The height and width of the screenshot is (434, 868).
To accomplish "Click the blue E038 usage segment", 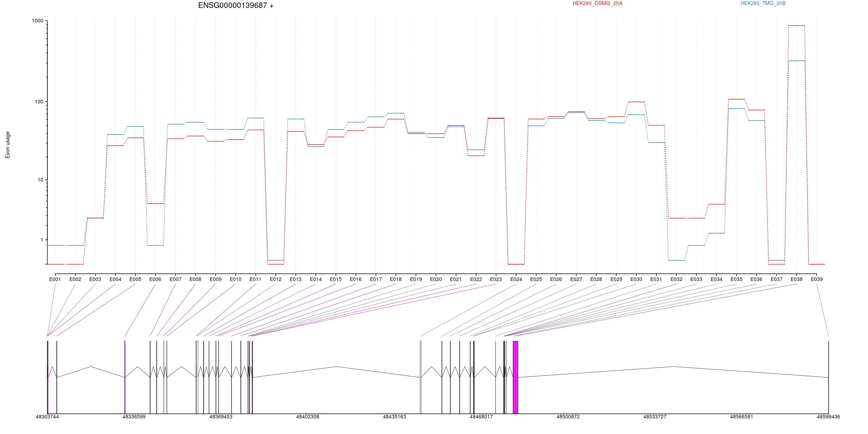I will 796,61.
